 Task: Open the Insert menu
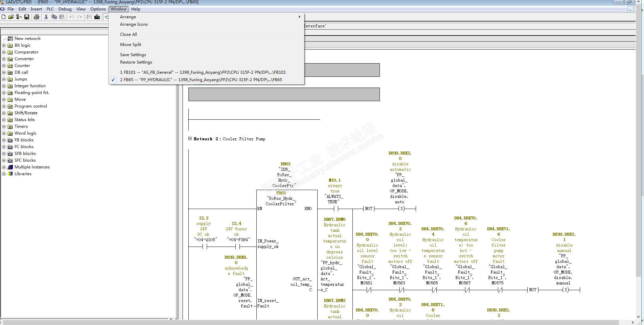[x=36, y=9]
